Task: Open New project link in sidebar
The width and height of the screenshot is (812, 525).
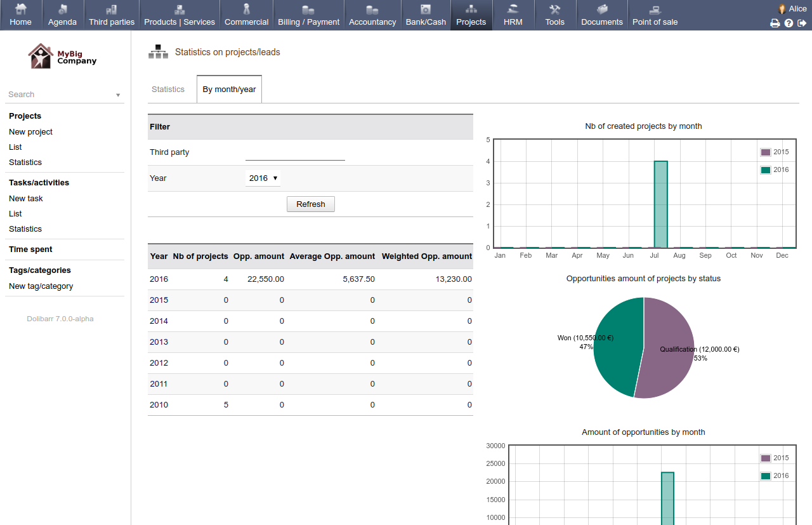Action: 30,132
